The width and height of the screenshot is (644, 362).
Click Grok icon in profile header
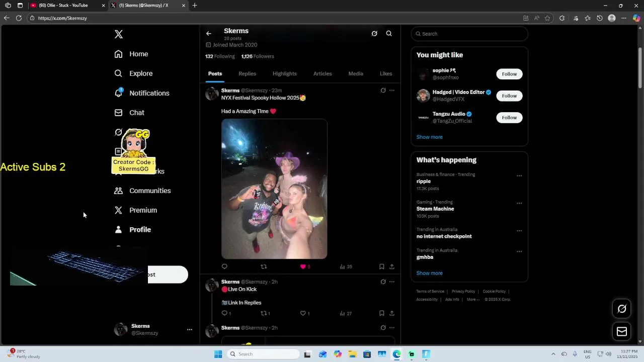pos(374,34)
